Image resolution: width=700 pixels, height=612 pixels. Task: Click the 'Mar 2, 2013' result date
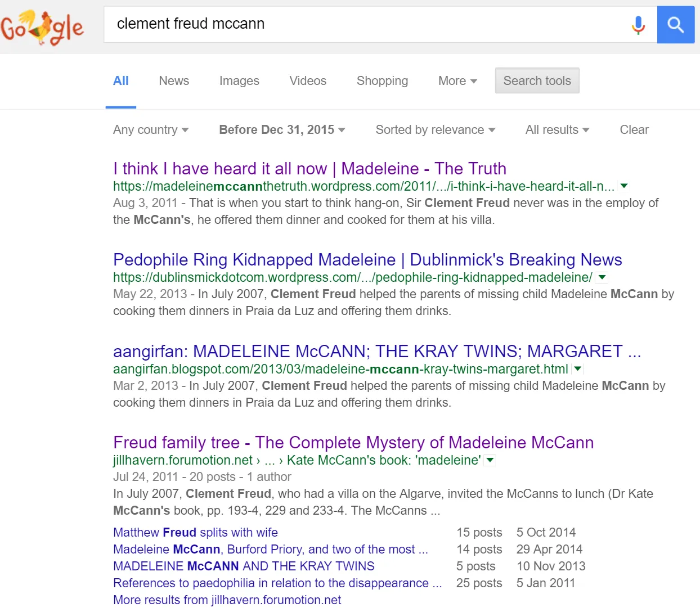pos(146,386)
